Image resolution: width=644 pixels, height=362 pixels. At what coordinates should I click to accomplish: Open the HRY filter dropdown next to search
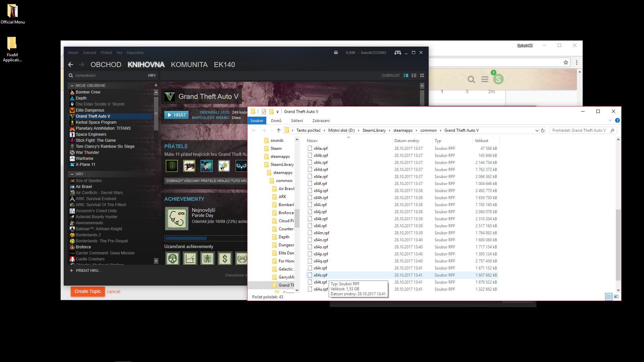[x=152, y=75]
